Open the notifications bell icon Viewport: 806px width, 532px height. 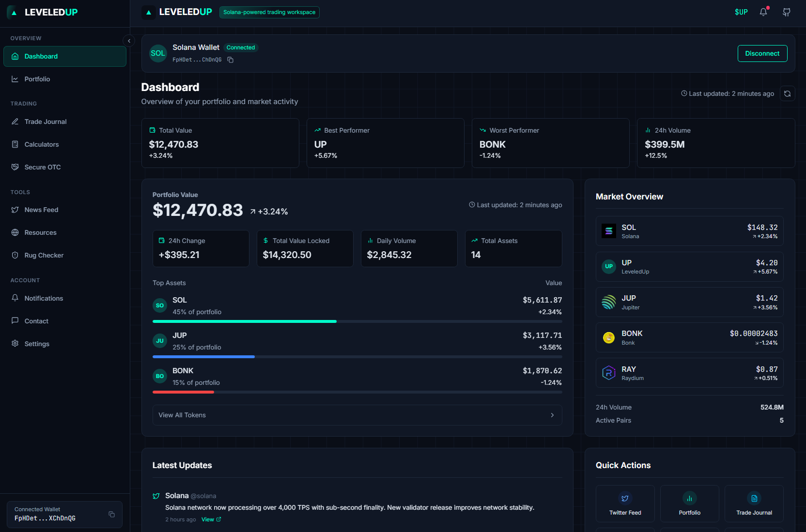763,12
